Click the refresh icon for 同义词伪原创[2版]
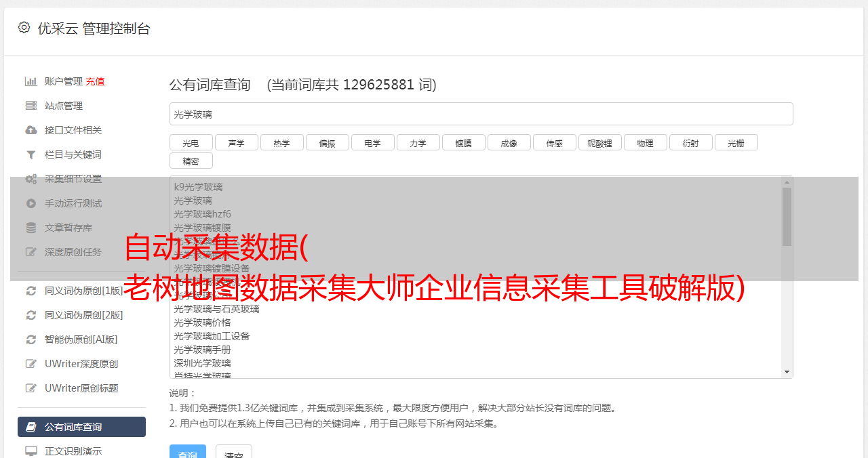The height and width of the screenshot is (458, 868). point(31,315)
